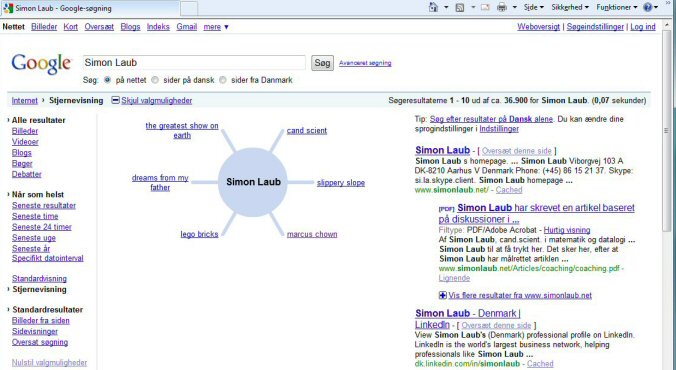Open Cached link for www.simonlaub.net result
The height and width of the screenshot is (370, 676).
(x=509, y=190)
